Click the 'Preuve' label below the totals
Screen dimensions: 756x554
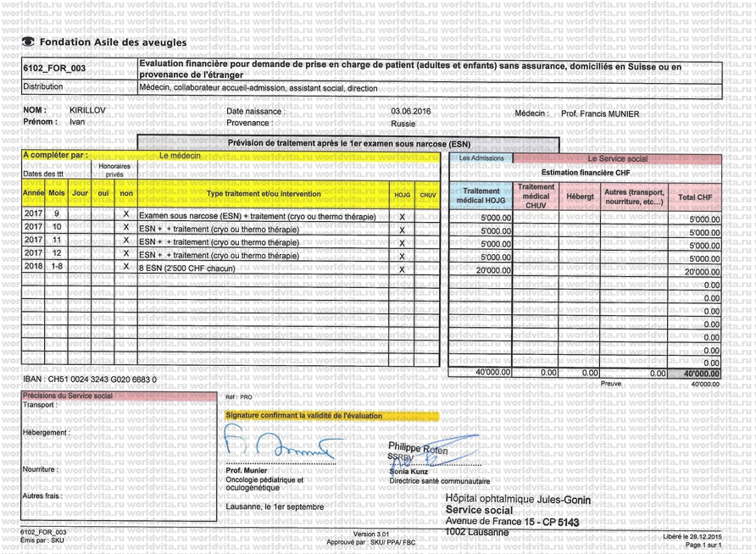click(x=611, y=384)
